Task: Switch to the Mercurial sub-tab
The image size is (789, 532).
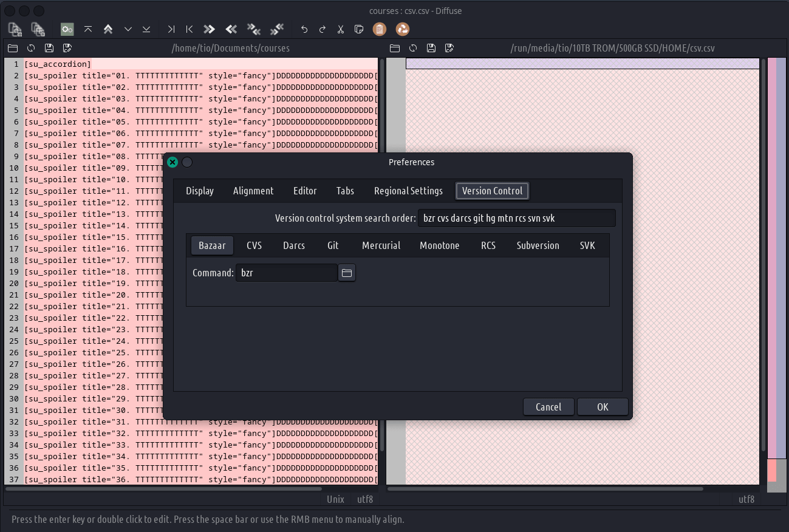Action: [x=381, y=245]
